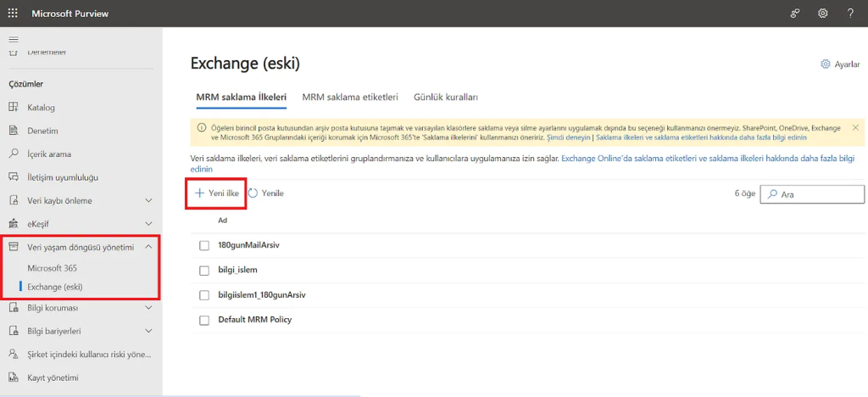Switch to Günlük kuralları tab

446,97
